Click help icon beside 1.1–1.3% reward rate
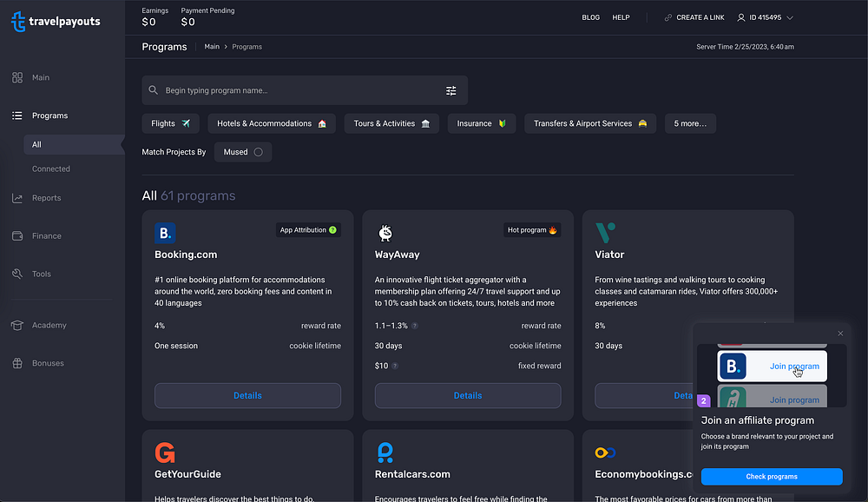Screen dimensions: 868x502 (415, 326)
